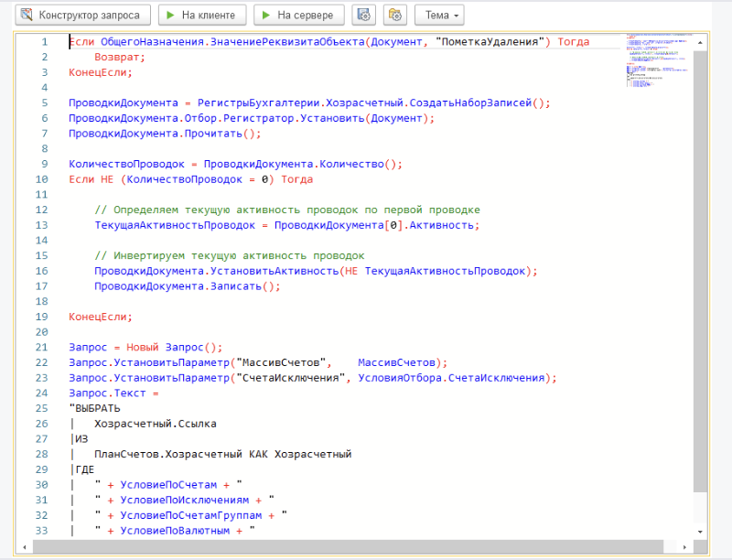Run code with На клиенте button

coord(202,16)
